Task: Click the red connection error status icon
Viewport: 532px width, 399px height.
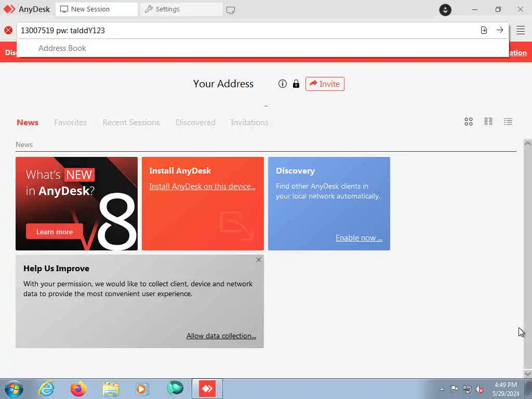Action: click(8, 30)
